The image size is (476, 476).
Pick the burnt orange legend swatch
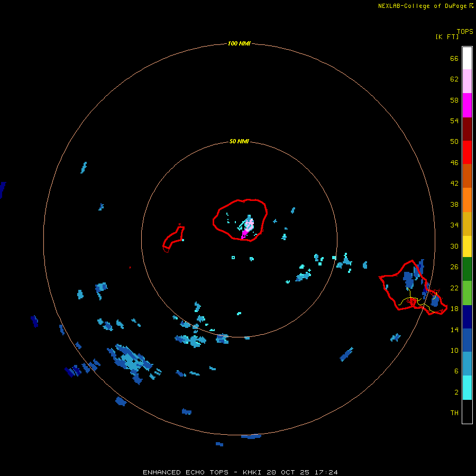[x=467, y=176]
